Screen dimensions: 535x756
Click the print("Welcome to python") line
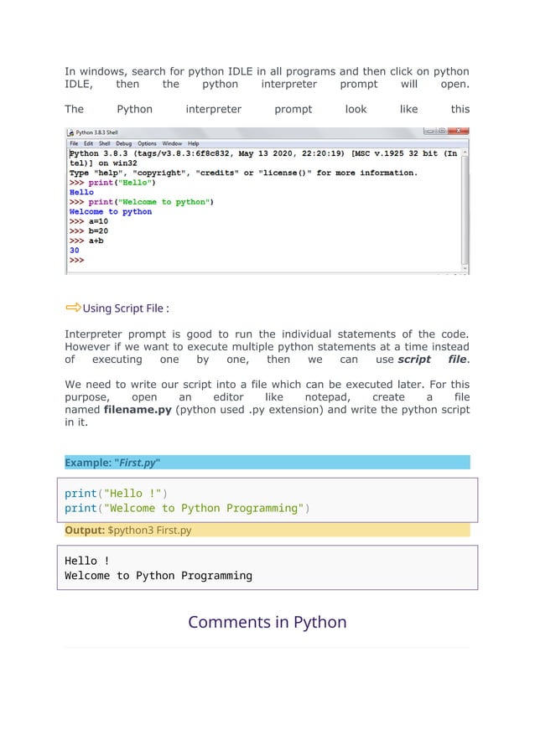pos(142,202)
